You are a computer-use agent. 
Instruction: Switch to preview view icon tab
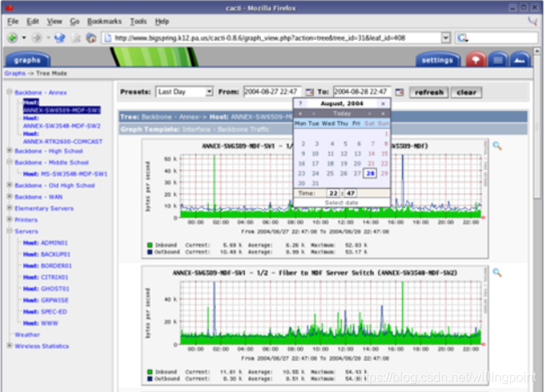(520, 59)
